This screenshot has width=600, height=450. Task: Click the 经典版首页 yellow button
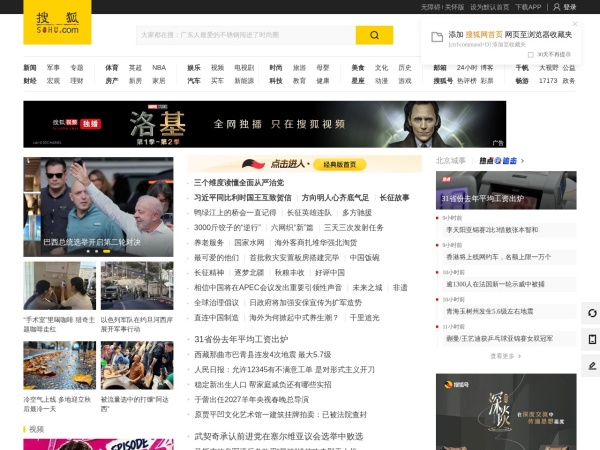click(339, 165)
